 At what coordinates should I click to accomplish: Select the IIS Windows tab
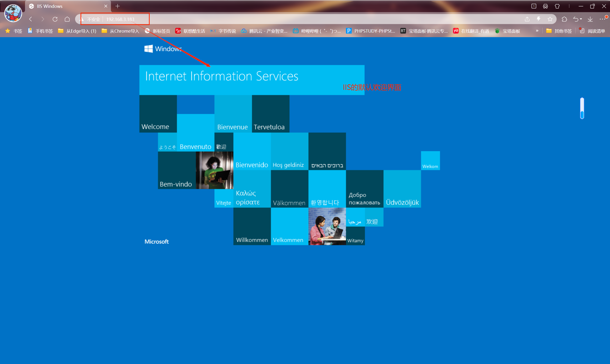tap(68, 6)
